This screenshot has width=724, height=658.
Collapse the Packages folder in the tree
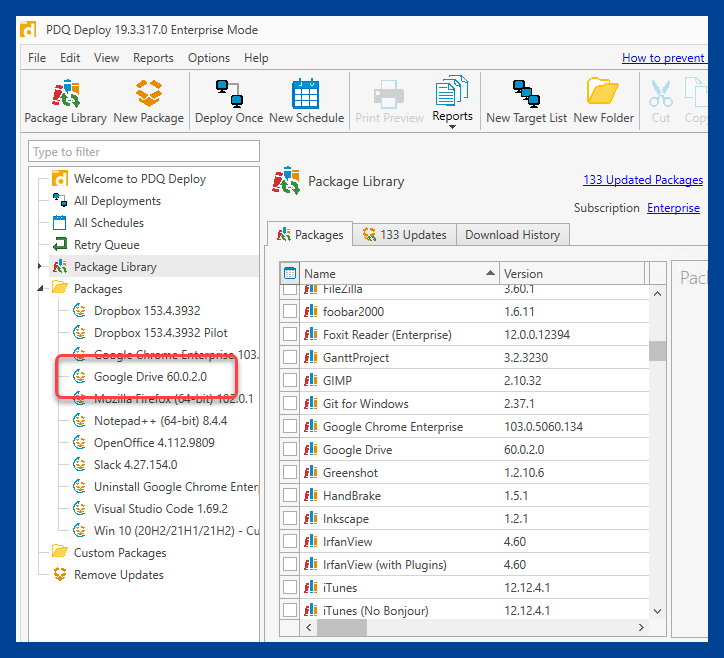[40, 289]
